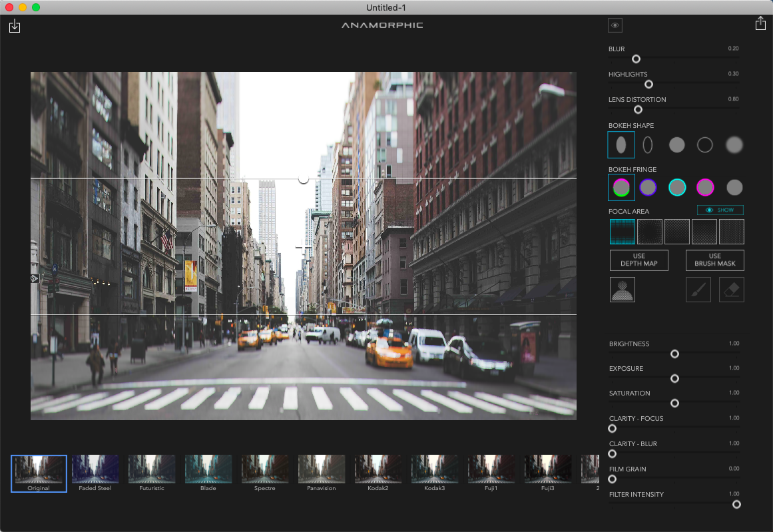This screenshot has width=773, height=532.
Task: Click the Filter Intensity slider handle
Action: click(x=736, y=505)
